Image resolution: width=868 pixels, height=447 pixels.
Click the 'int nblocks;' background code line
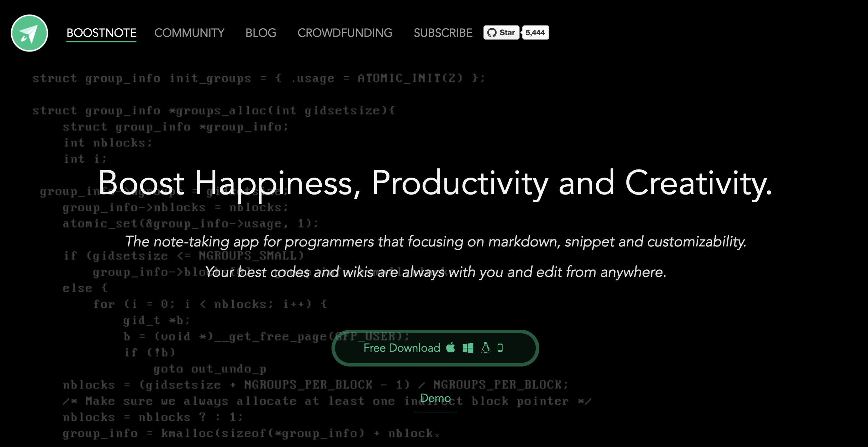[x=108, y=143]
